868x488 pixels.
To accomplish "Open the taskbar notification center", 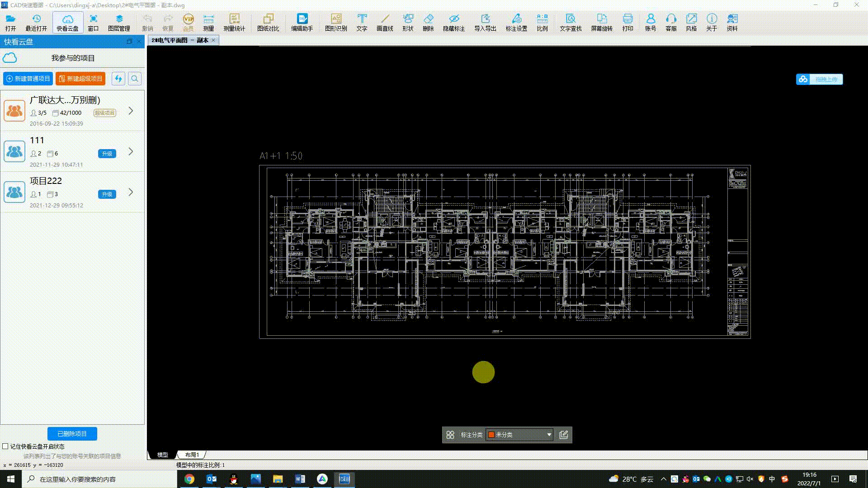I will [x=853, y=479].
